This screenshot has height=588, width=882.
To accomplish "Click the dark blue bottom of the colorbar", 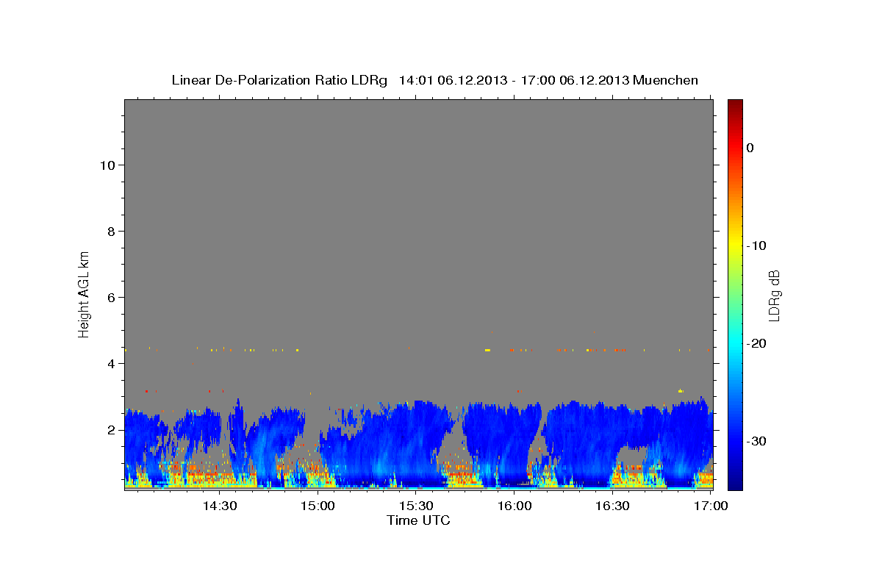I will 735,481.
